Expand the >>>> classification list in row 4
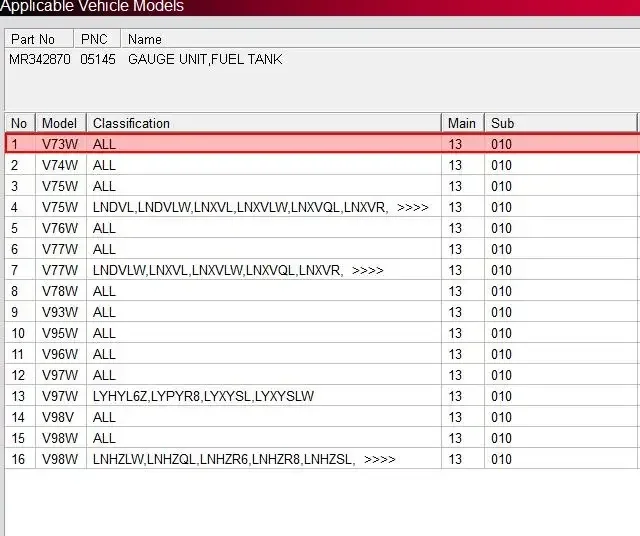Viewport: 640px width, 536px height. click(x=412, y=207)
